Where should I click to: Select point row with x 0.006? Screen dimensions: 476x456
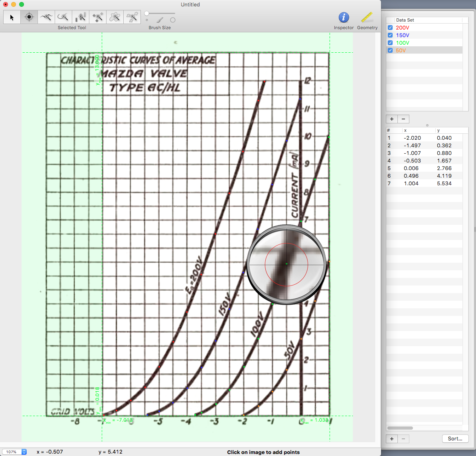coord(424,168)
